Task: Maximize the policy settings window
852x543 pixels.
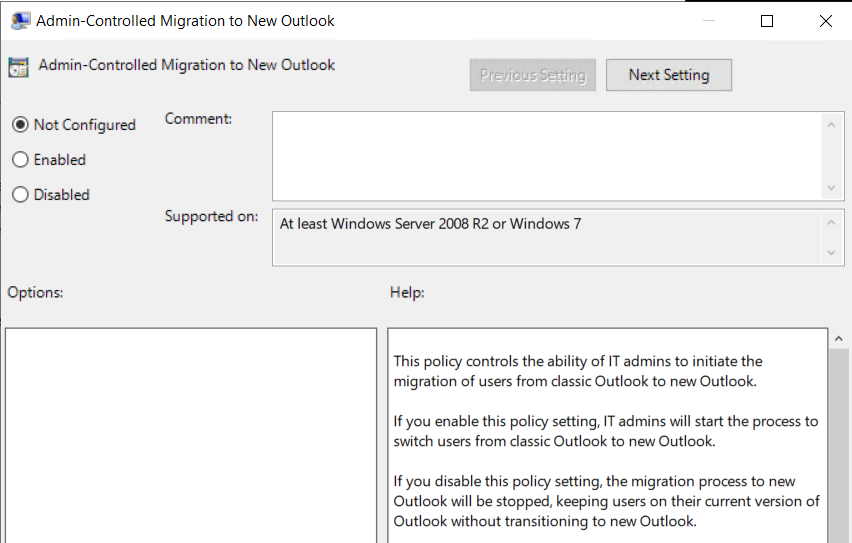Action: pyautogui.click(x=767, y=21)
